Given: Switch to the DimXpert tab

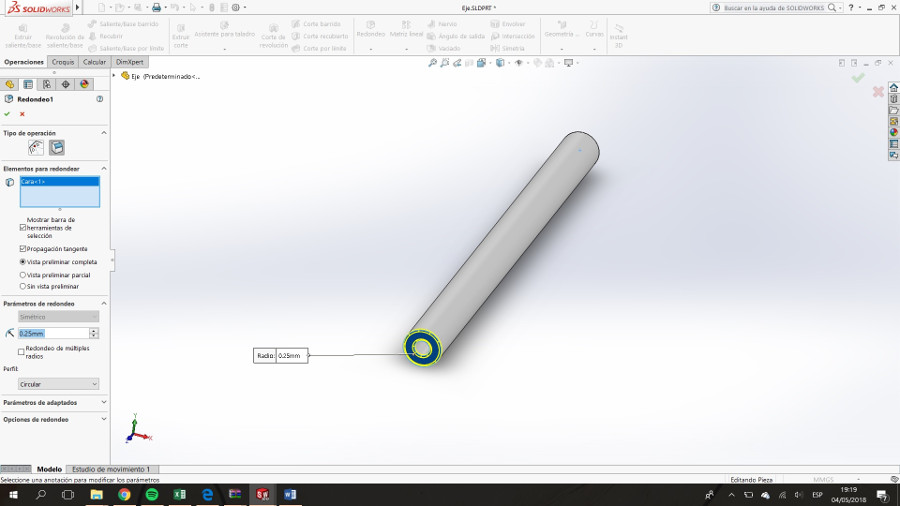Looking at the screenshot, I should (130, 62).
